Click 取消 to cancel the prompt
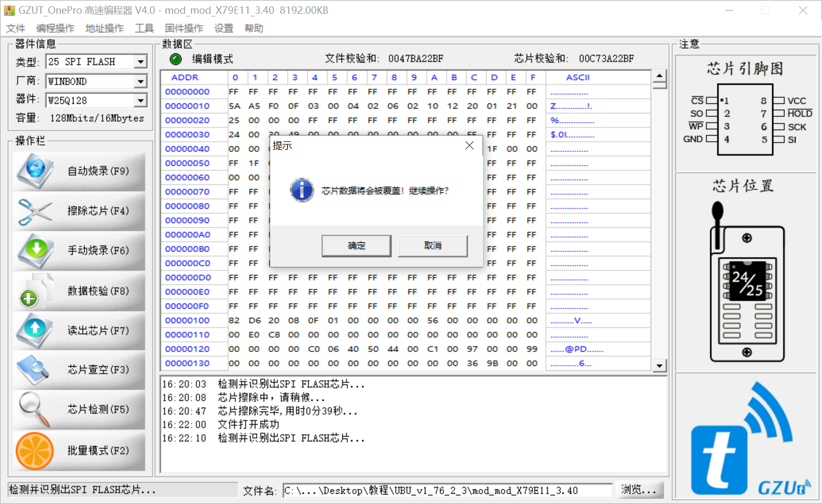 (x=433, y=246)
